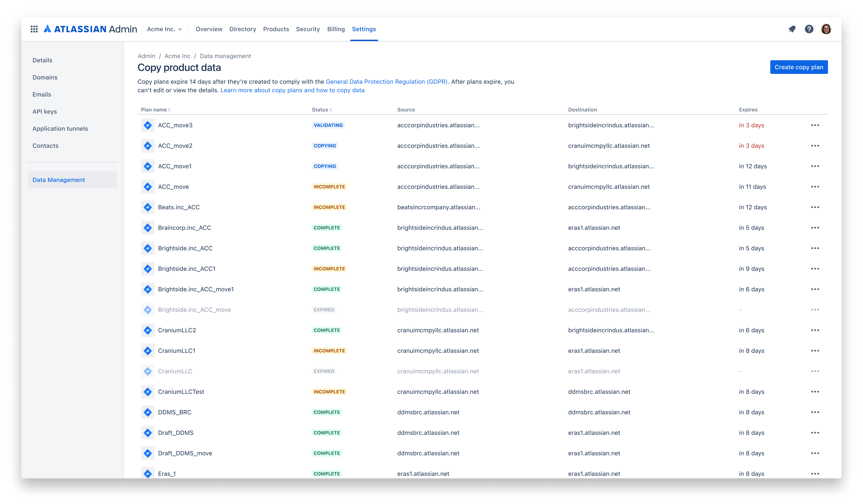Screen dimensions: 863x504
Task: Open the notifications megaphone icon
Action: [792, 29]
